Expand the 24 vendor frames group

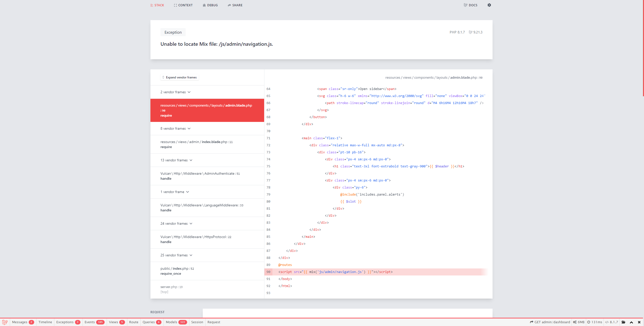point(176,223)
